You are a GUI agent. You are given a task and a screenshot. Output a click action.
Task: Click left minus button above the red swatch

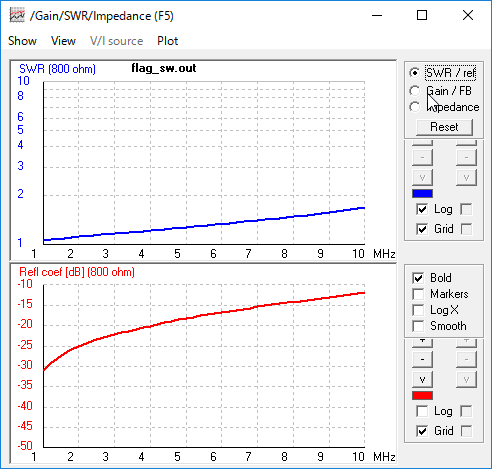(422, 359)
